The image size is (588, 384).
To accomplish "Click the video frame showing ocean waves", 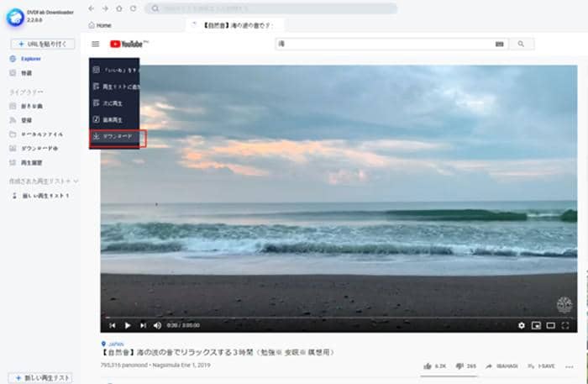I will [x=339, y=199].
